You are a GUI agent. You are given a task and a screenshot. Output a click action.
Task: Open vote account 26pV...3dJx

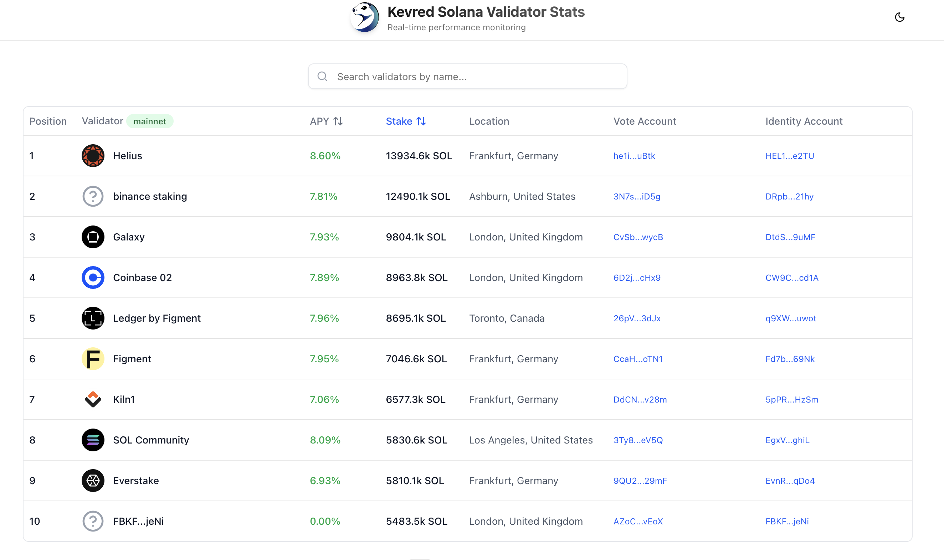coord(637,318)
